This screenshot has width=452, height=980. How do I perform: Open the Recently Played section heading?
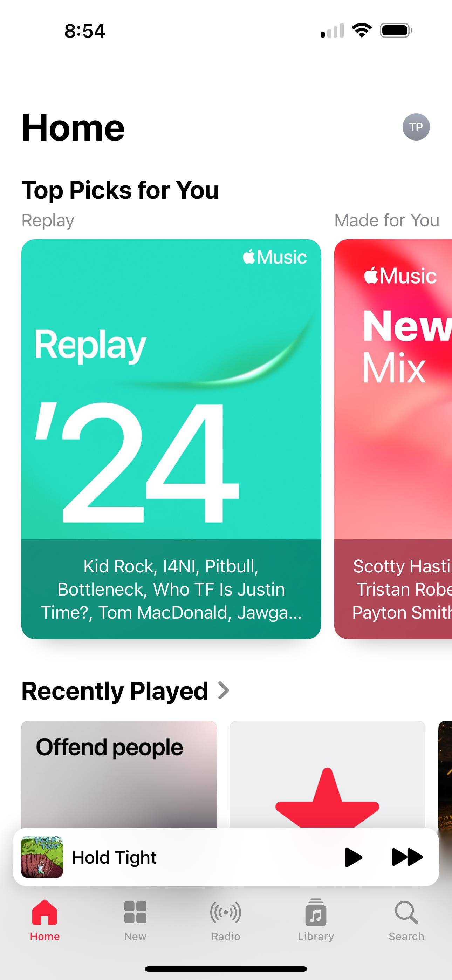115,691
